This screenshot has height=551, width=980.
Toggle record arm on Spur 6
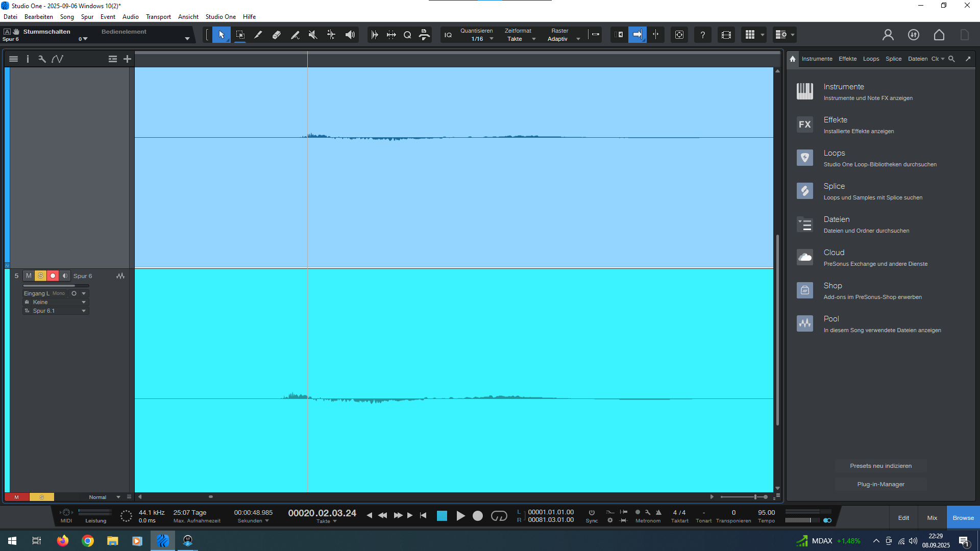pyautogui.click(x=53, y=276)
